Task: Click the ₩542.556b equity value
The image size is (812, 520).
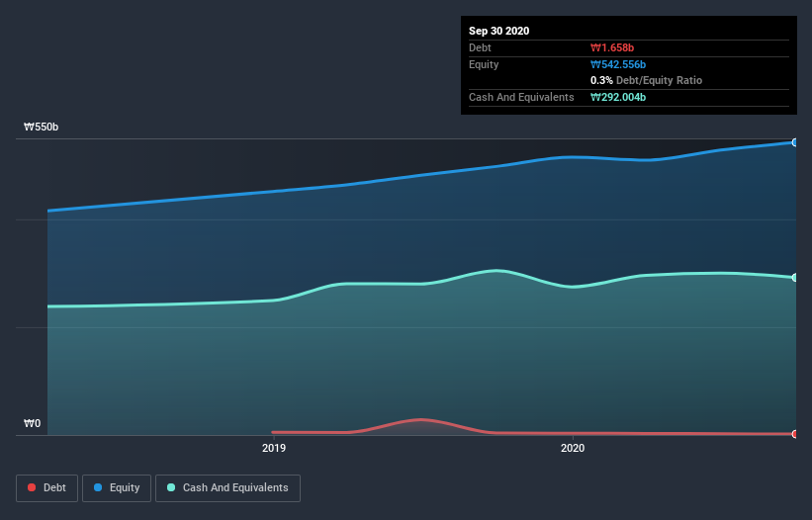Action: point(618,64)
